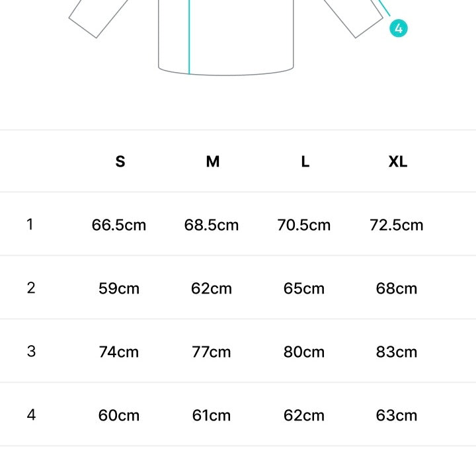This screenshot has width=476, height=476.
Task: Select the S size column header
Action: point(120,161)
